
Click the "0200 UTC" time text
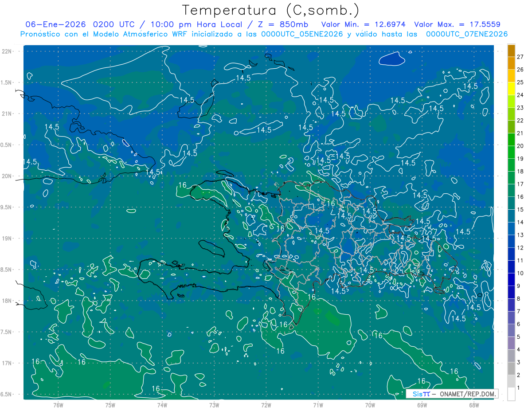click(x=114, y=24)
